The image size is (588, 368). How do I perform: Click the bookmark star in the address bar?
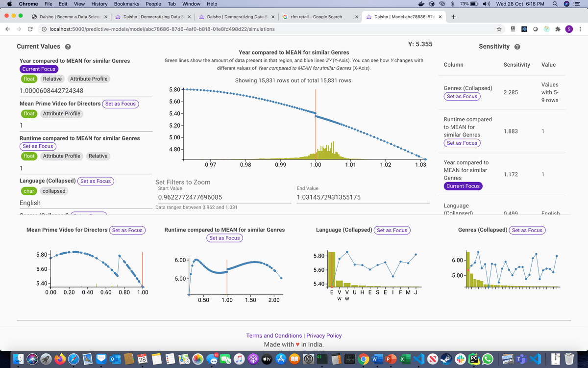(x=499, y=29)
